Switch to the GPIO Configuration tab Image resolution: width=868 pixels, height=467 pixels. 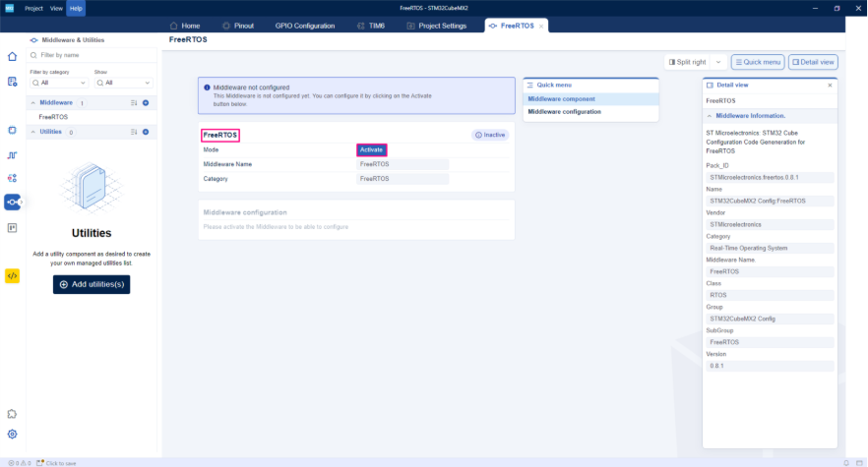tap(305, 26)
